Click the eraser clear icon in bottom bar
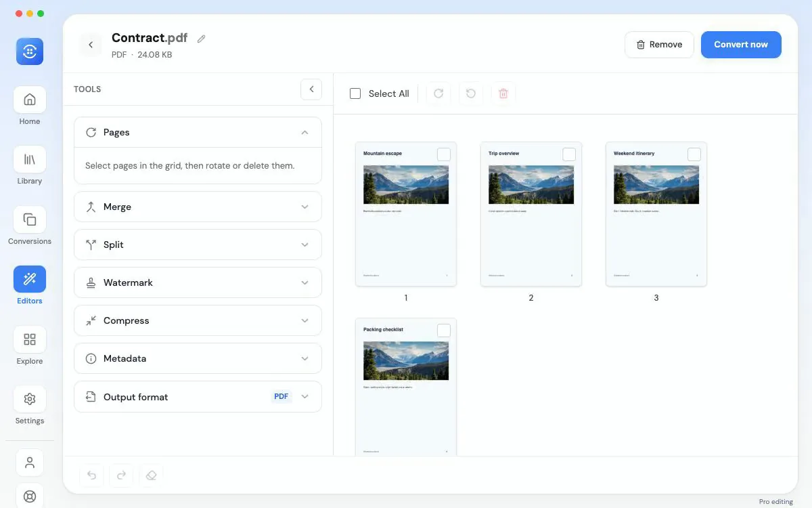 click(x=152, y=475)
